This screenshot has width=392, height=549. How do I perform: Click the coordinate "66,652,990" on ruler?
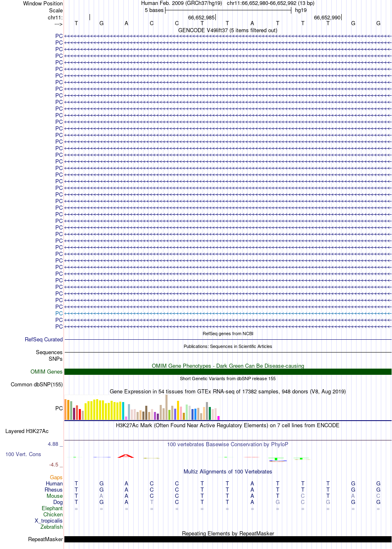(327, 17)
